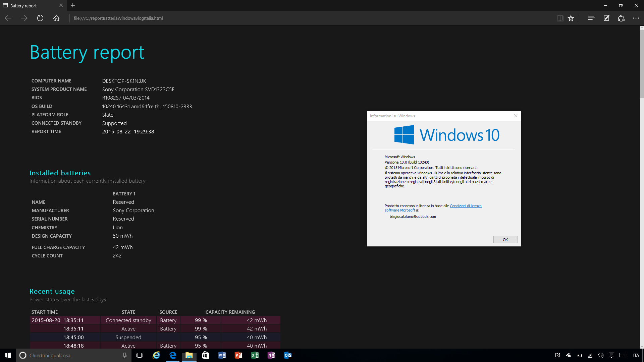The height and width of the screenshot is (362, 644).
Task: Check battery status tray icon
Action: coord(579,355)
